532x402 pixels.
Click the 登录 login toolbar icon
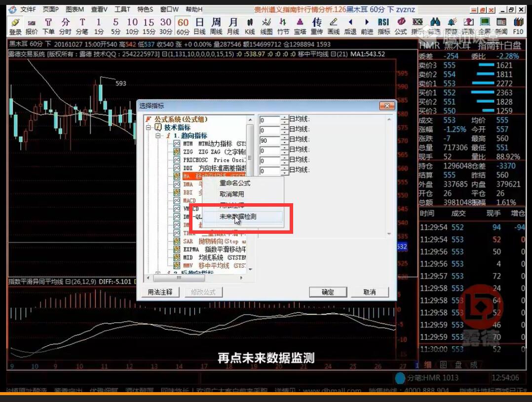(15, 26)
